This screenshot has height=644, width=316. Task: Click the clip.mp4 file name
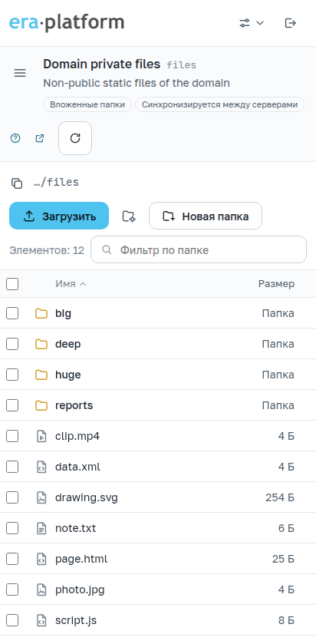coord(77,436)
